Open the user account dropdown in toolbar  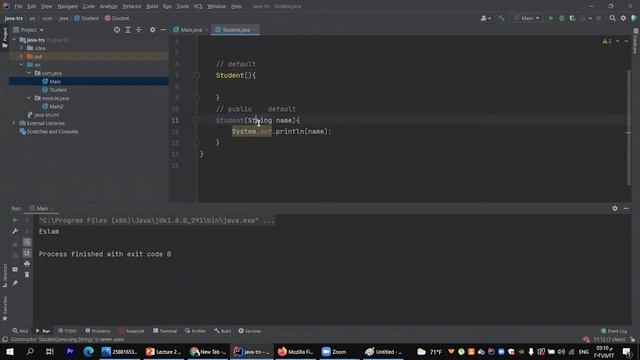(x=485, y=18)
